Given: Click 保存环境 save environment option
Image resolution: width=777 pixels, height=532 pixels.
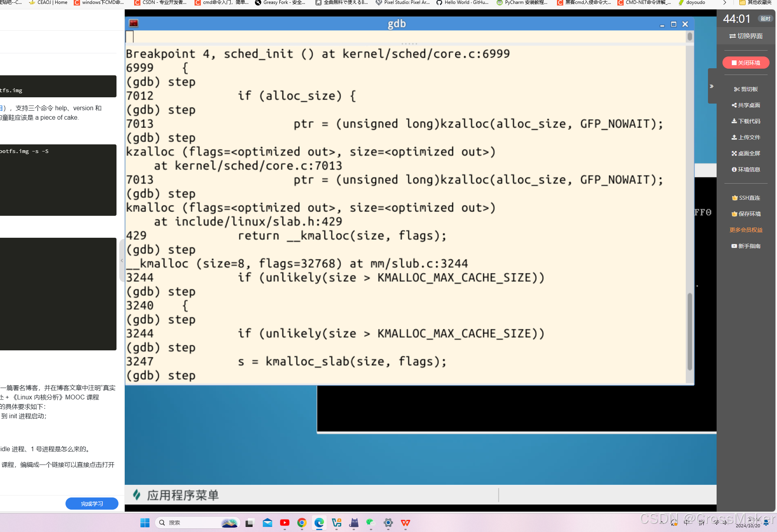Looking at the screenshot, I should click(746, 214).
